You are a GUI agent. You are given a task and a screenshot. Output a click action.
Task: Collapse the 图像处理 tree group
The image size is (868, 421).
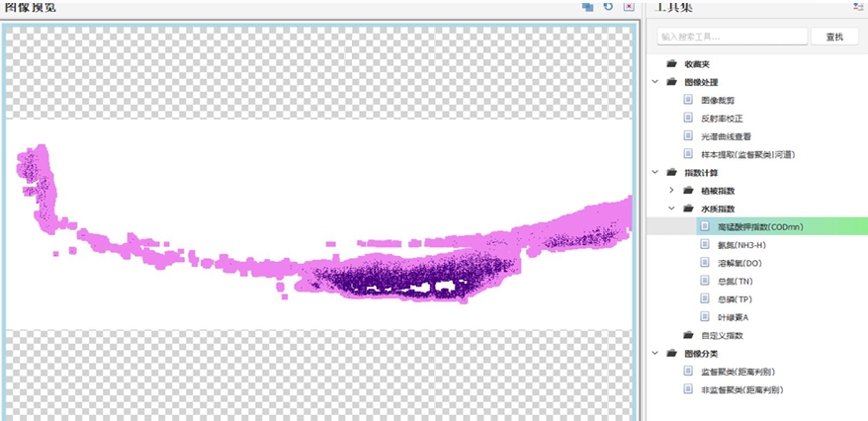pyautogui.click(x=656, y=82)
